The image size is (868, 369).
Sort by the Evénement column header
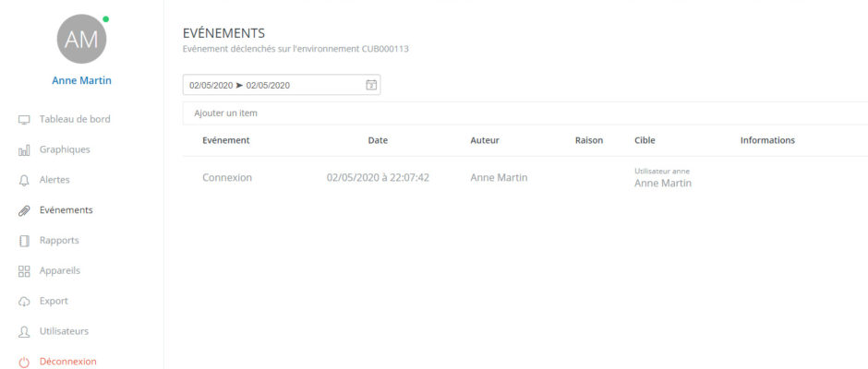226,140
